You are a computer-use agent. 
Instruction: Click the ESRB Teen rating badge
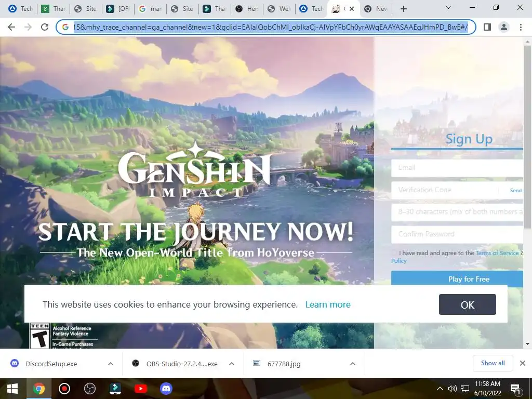coord(39,336)
